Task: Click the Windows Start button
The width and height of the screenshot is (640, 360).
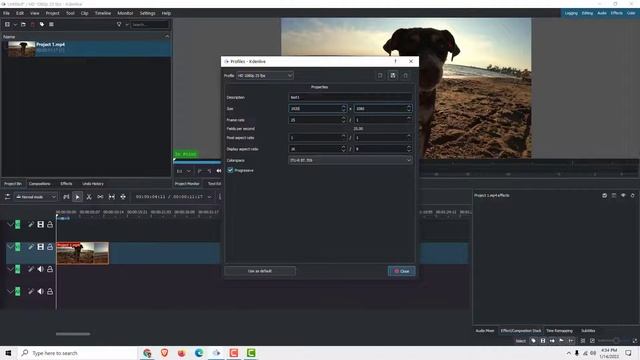Action: tap(8, 353)
